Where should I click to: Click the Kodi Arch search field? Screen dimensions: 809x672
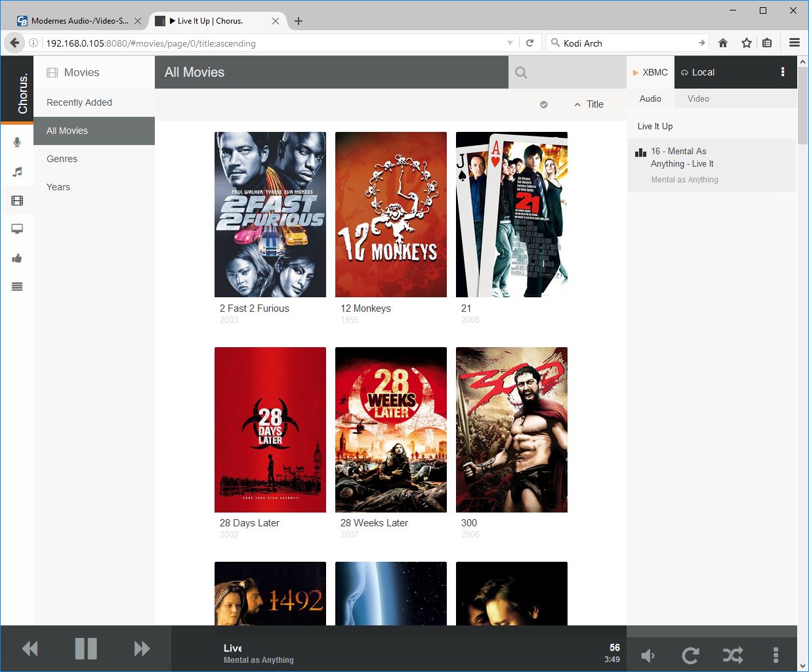pyautogui.click(x=627, y=43)
